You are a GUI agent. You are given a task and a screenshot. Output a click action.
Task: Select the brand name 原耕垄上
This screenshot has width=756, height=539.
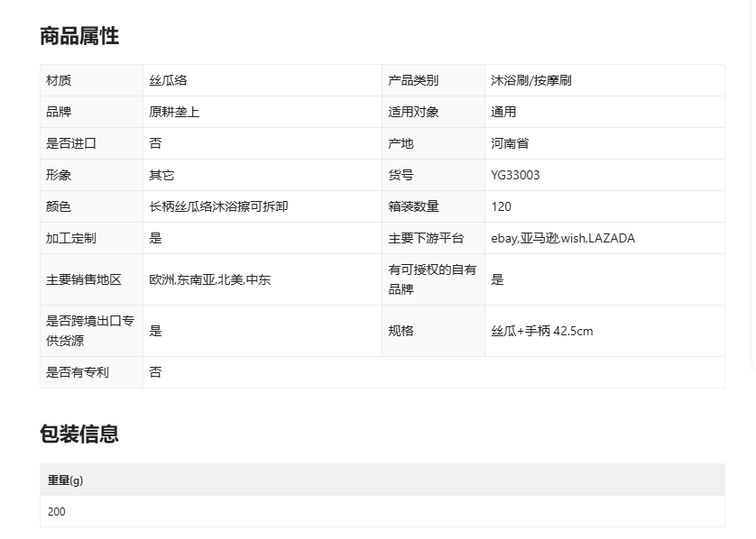[x=174, y=112]
